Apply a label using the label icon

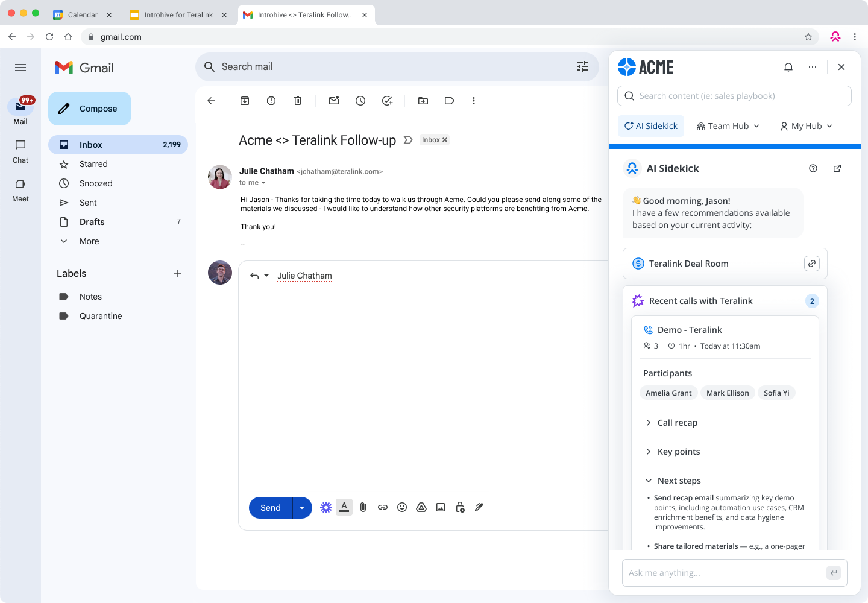[450, 101]
